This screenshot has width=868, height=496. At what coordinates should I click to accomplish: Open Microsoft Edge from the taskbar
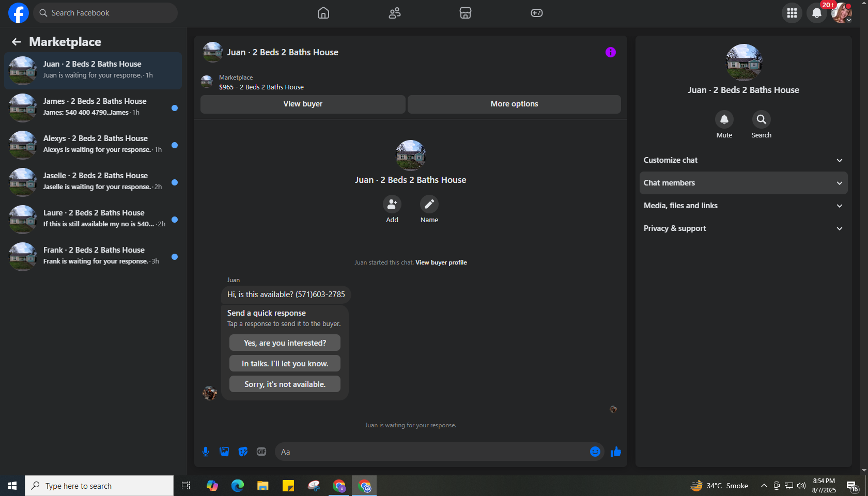click(238, 486)
